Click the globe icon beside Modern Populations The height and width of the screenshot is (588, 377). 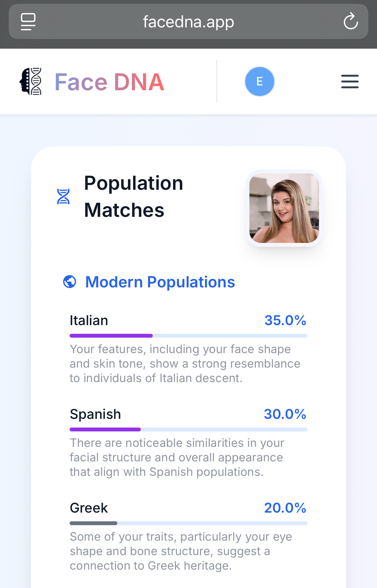(70, 282)
